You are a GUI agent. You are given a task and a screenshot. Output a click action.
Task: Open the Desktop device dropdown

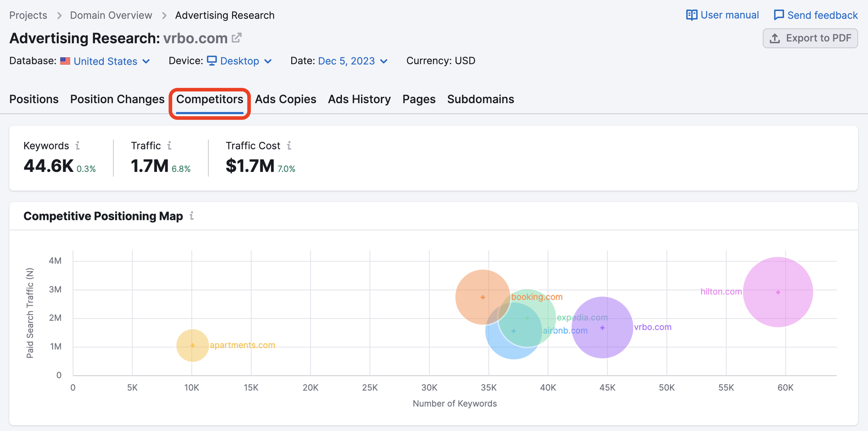[x=240, y=61]
